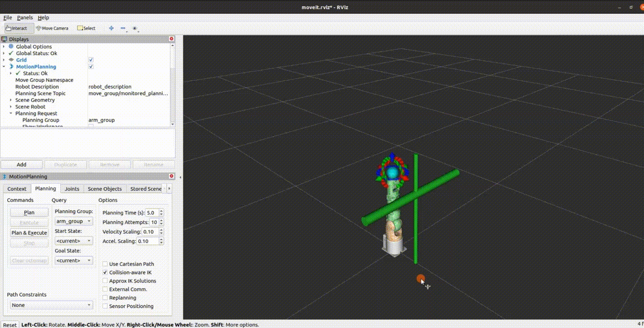Image resolution: width=644 pixels, height=328 pixels.
Task: Open the toolbar options eye icon
Action: (x=135, y=28)
